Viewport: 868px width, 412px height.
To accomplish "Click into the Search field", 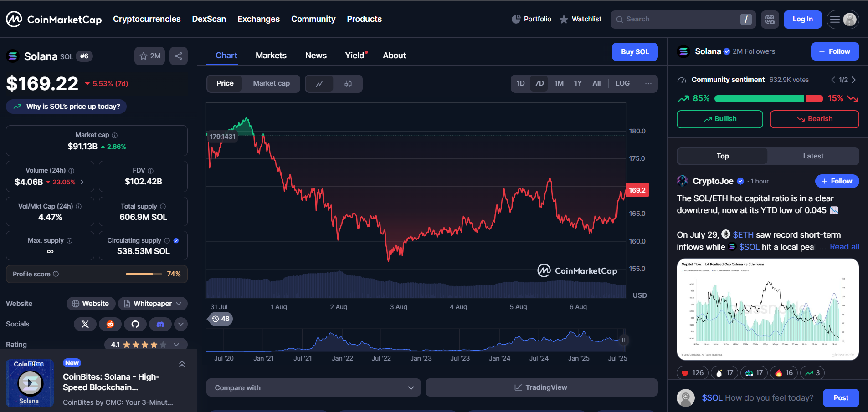I will tap(683, 19).
